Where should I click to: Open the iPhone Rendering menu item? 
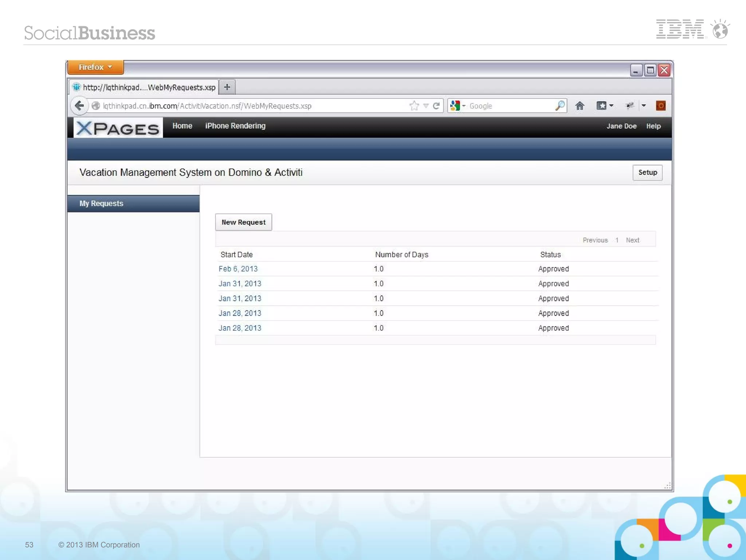pos(235,126)
